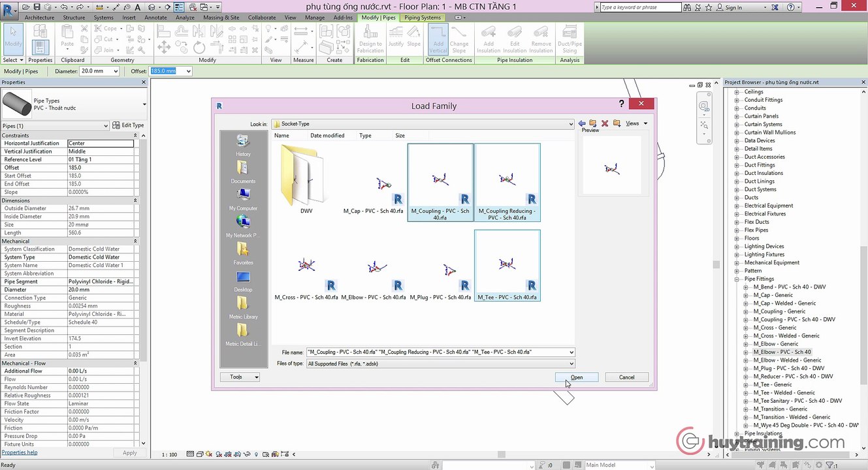Viewport: 868px width, 470px height.
Task: Jump to Desktop in the places bar
Action: [x=243, y=281]
